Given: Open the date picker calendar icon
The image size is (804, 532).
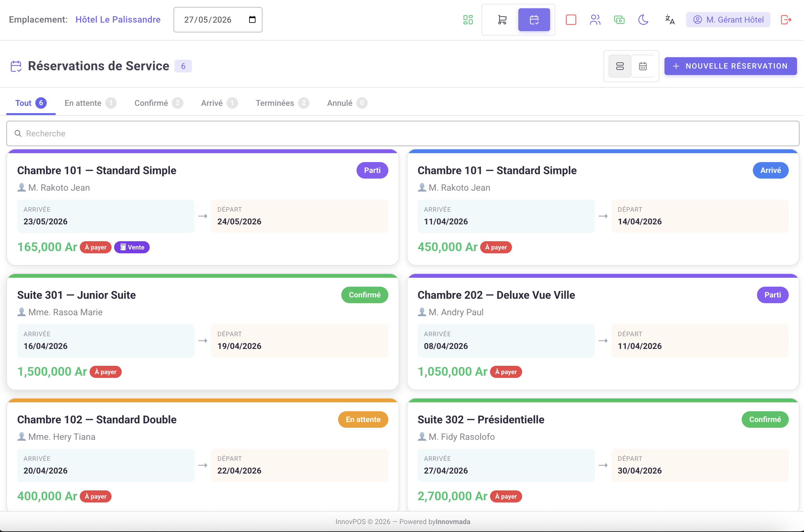Looking at the screenshot, I should 252,20.
